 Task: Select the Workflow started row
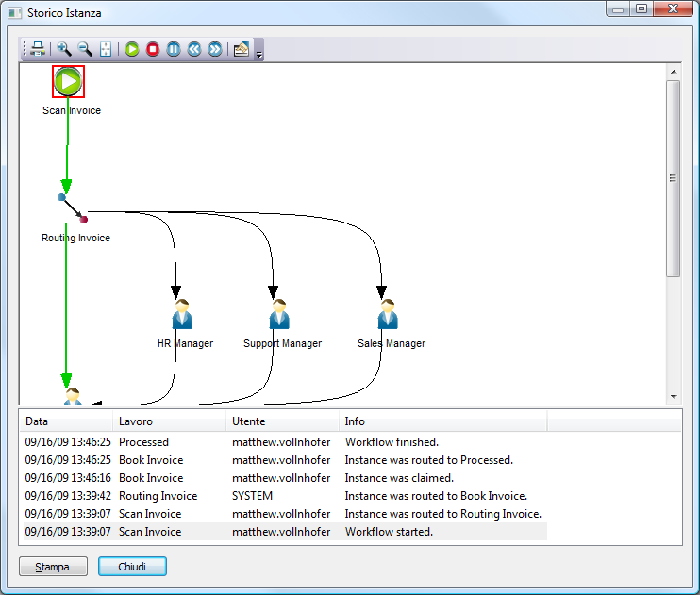click(285, 532)
